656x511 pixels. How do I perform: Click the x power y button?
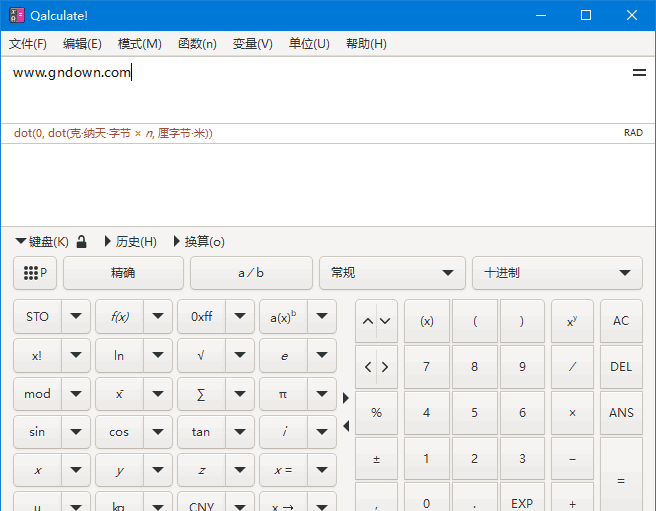[x=572, y=321]
